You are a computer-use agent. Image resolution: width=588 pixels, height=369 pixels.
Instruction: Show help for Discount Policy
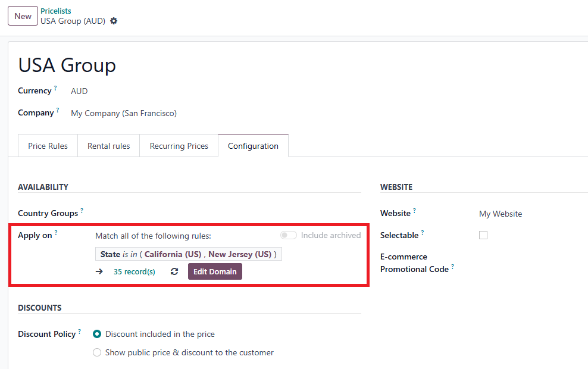click(x=80, y=332)
